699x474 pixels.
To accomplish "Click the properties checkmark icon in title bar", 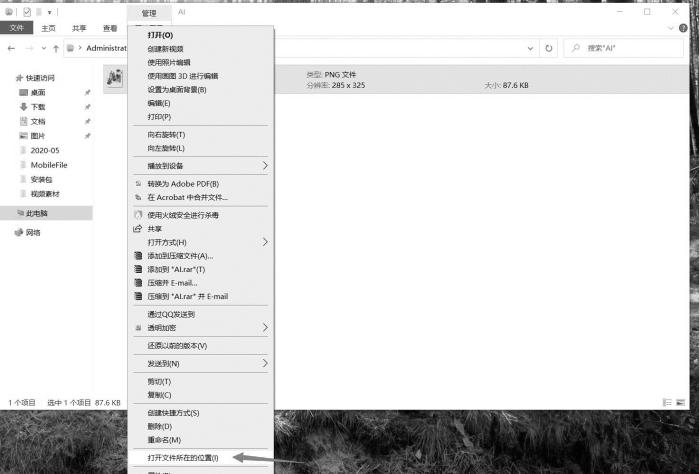I will tap(27, 12).
